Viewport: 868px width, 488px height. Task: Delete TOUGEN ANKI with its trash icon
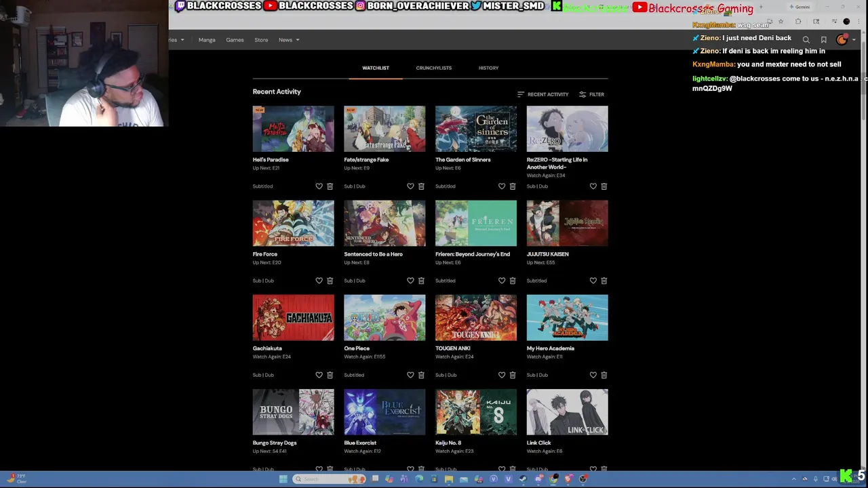click(513, 375)
